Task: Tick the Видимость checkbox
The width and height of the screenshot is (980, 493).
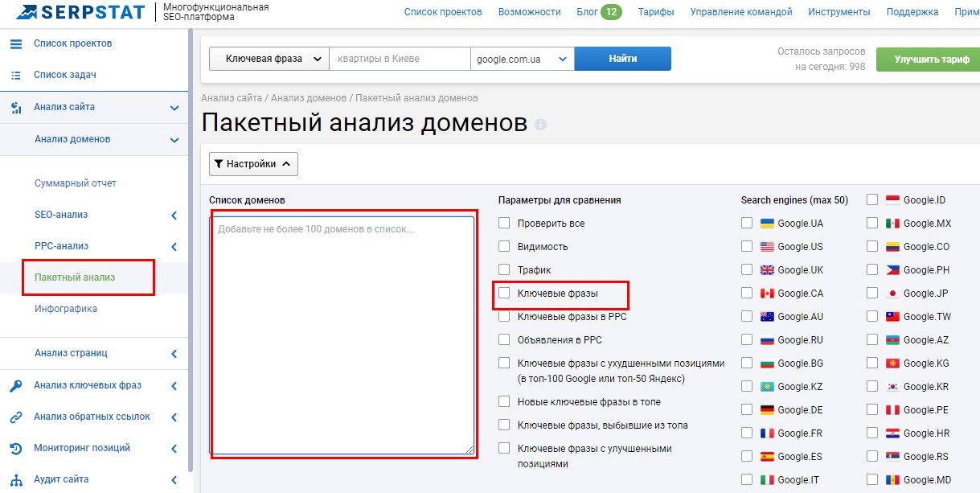Action: 504,246
